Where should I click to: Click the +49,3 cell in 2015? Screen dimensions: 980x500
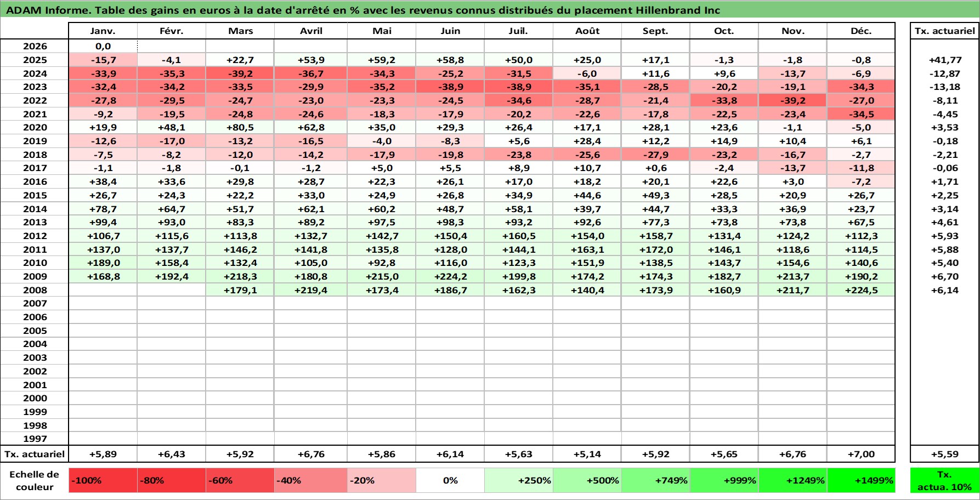pos(656,195)
